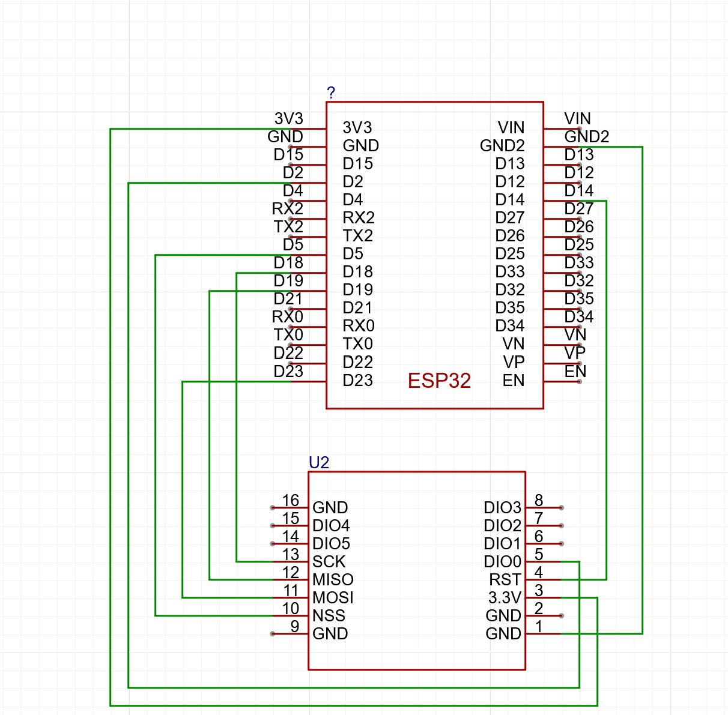Image resolution: width=728 pixels, height=715 pixels.
Task: Click the D23 pin of the ESP32
Action: [x=359, y=380]
